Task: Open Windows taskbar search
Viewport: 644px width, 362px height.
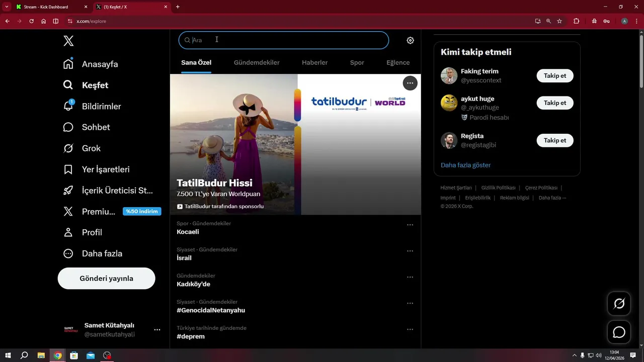Action: click(24, 355)
